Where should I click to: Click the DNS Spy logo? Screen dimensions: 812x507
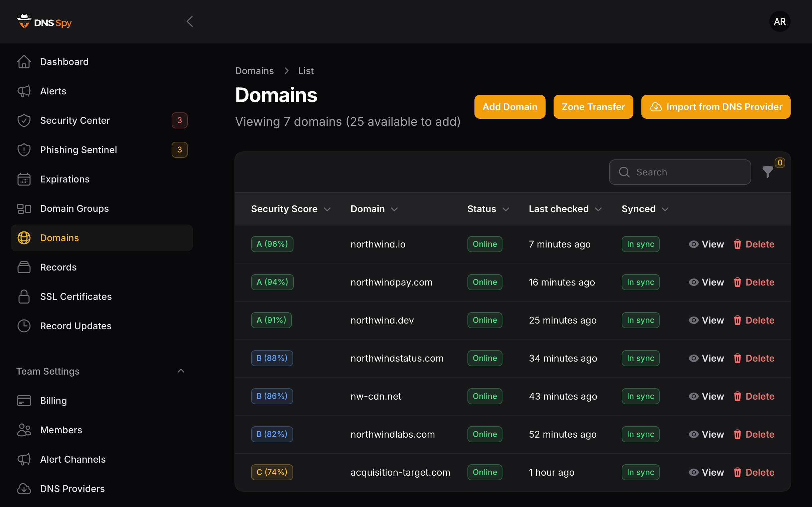coord(44,22)
